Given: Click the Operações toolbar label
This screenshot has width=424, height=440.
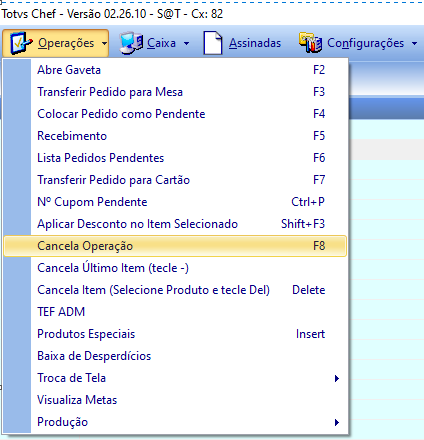Looking at the screenshot, I should [66, 43].
